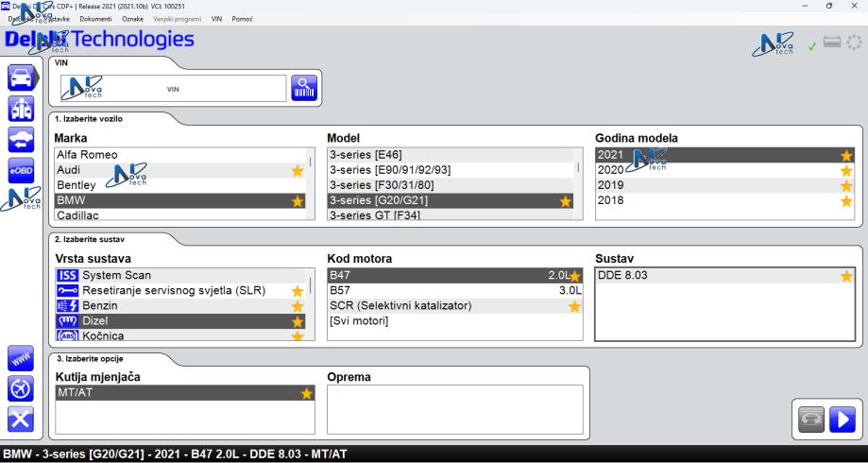Open the WWW web link sidebar icon

pos(21,358)
